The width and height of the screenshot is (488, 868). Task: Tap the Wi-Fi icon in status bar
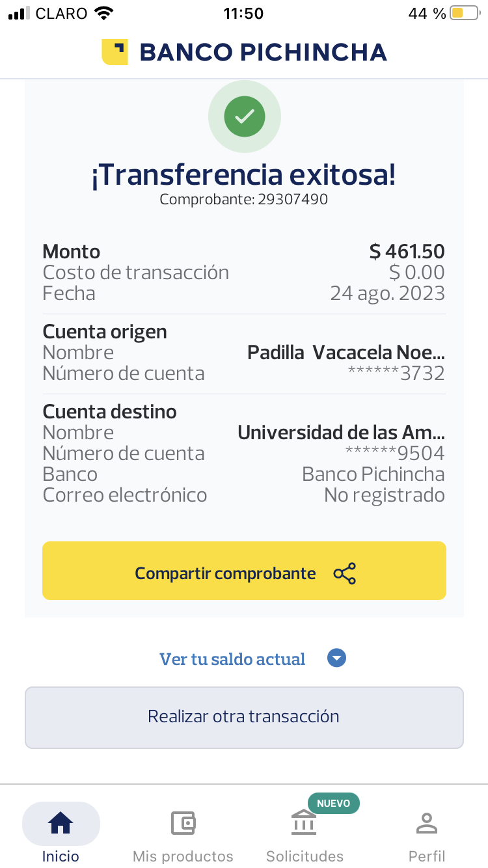(103, 13)
